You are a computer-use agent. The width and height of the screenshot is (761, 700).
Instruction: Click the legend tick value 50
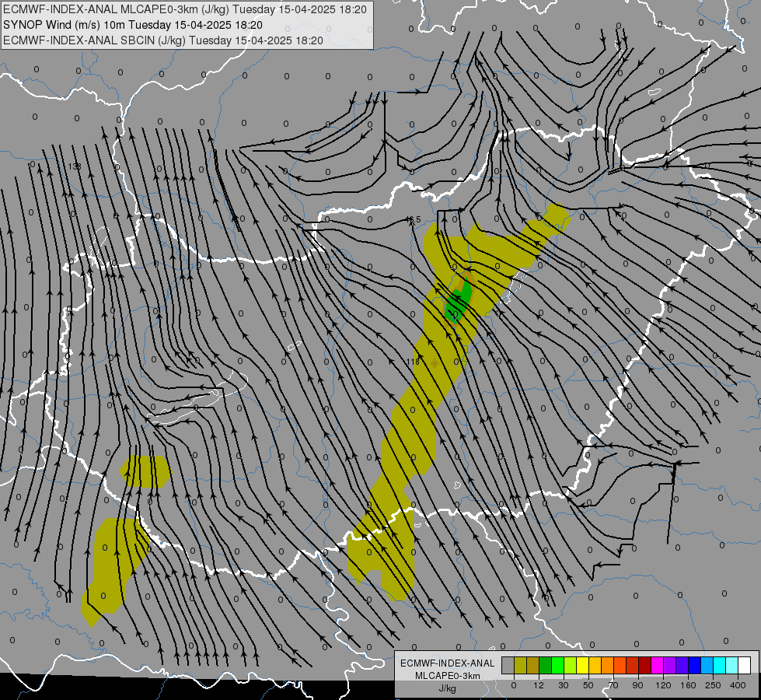coord(588,685)
